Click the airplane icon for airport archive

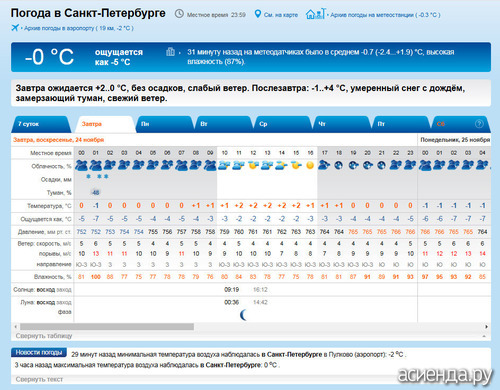pos(15,28)
